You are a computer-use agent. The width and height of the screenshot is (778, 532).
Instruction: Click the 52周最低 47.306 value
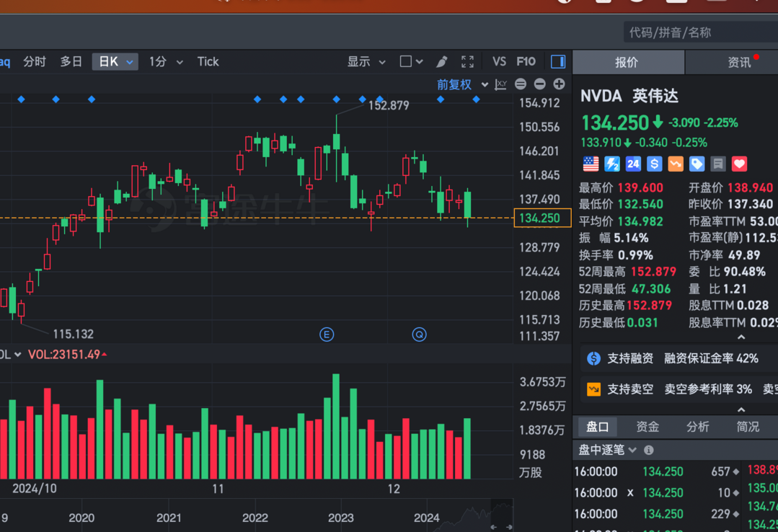[x=651, y=289]
